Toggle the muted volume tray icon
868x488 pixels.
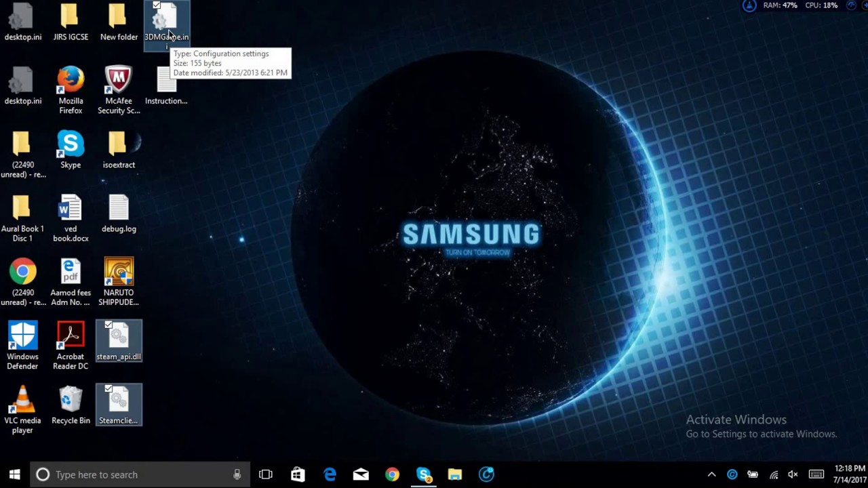click(x=793, y=474)
